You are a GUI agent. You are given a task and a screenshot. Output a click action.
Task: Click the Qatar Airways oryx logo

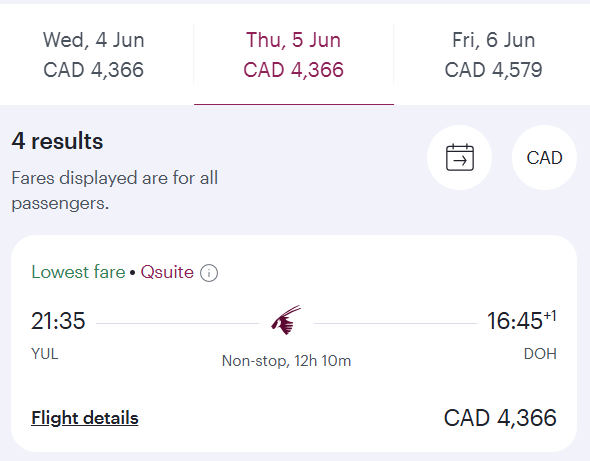coord(286,320)
